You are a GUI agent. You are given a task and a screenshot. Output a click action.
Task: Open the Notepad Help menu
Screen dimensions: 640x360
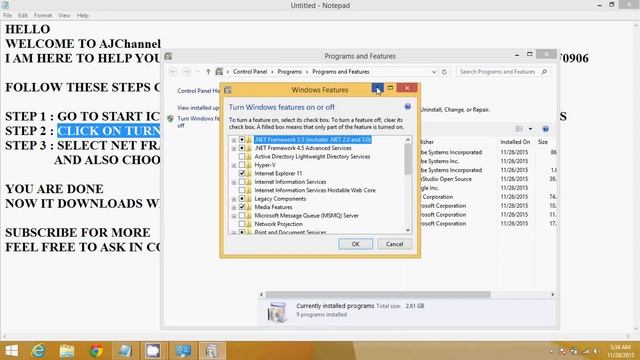pyautogui.click(x=82, y=16)
